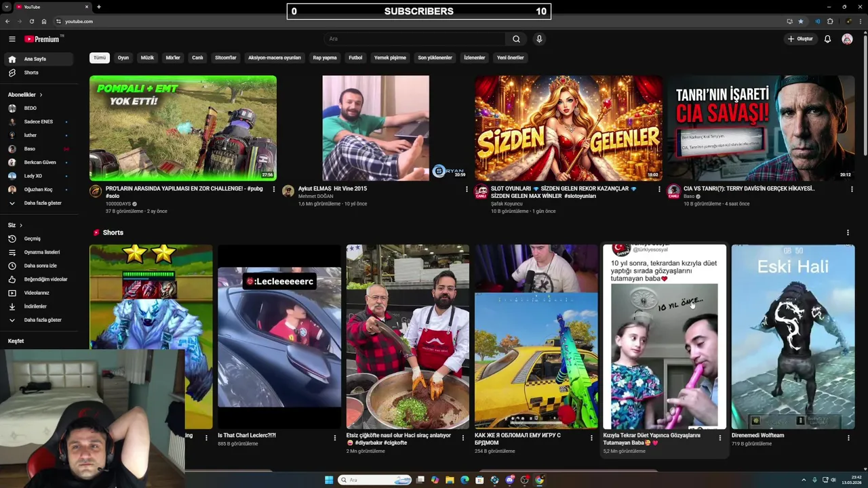868x488 pixels.
Task: Open the POMPALI + EMT video thumbnail
Action: 183,128
